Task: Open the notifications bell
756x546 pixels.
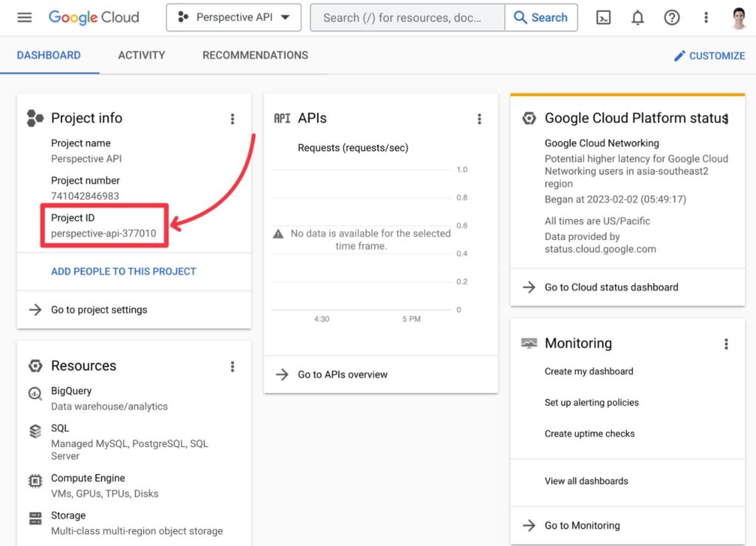Action: (637, 18)
